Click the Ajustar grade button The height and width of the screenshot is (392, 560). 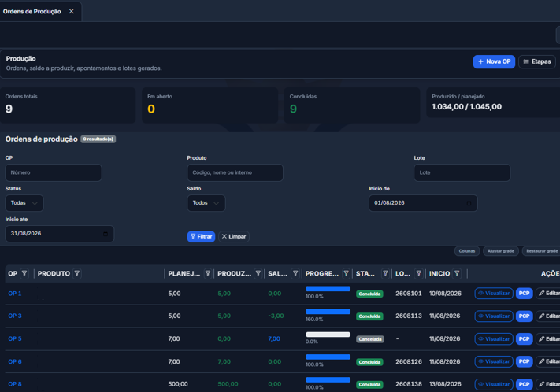click(501, 251)
